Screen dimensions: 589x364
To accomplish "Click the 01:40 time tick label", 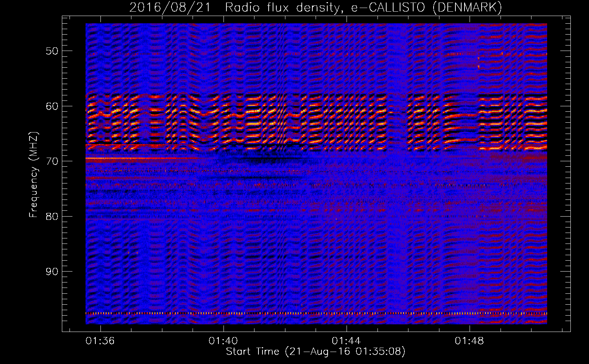I will pos(223,341).
